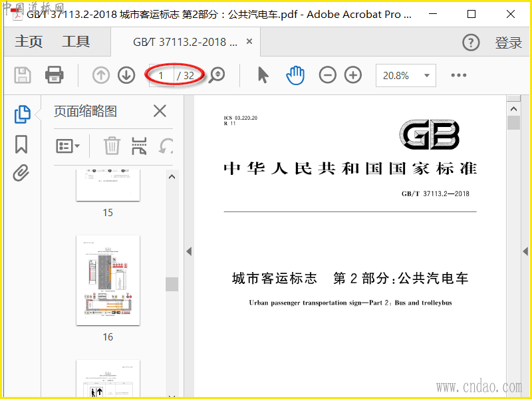The height and width of the screenshot is (399, 532).
Task: Click the ICS 03.220.20 text
Action: [241, 118]
